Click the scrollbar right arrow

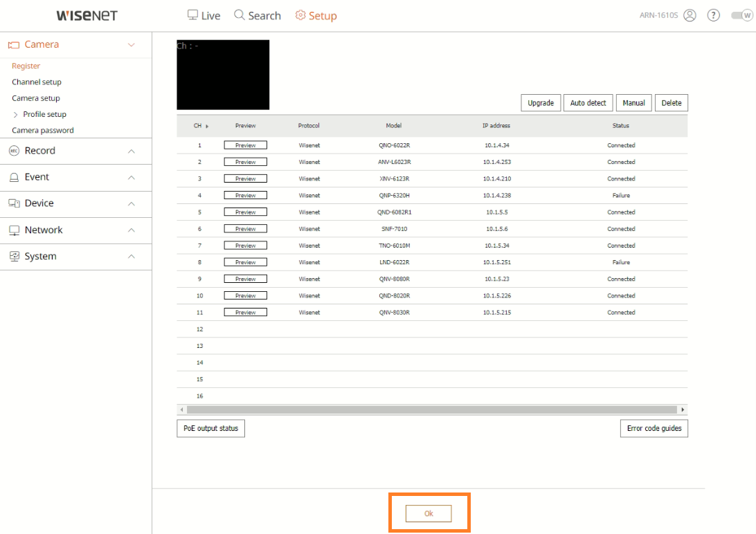(683, 409)
